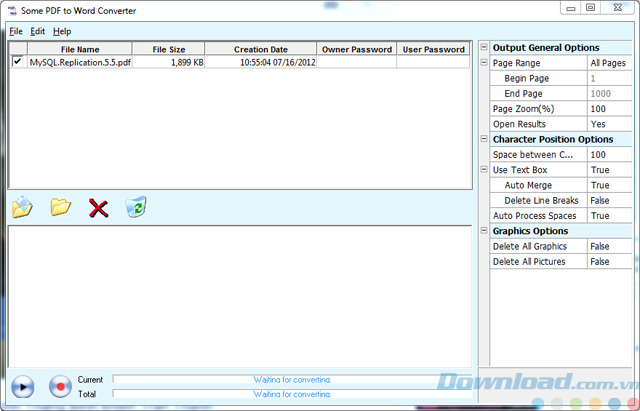Select the Delete All Pictures property label
The width and height of the screenshot is (640, 411).
click(529, 262)
